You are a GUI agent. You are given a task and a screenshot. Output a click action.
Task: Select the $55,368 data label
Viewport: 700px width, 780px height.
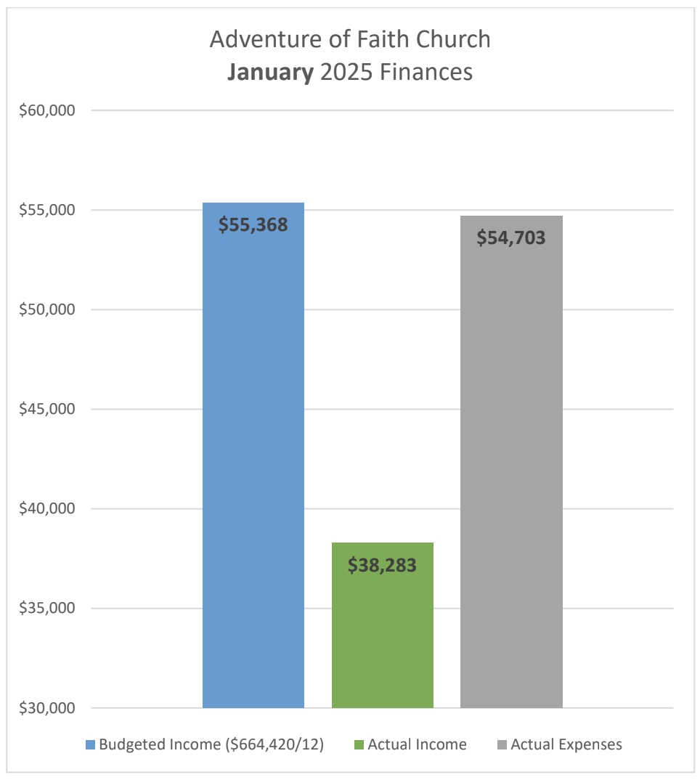point(253,224)
